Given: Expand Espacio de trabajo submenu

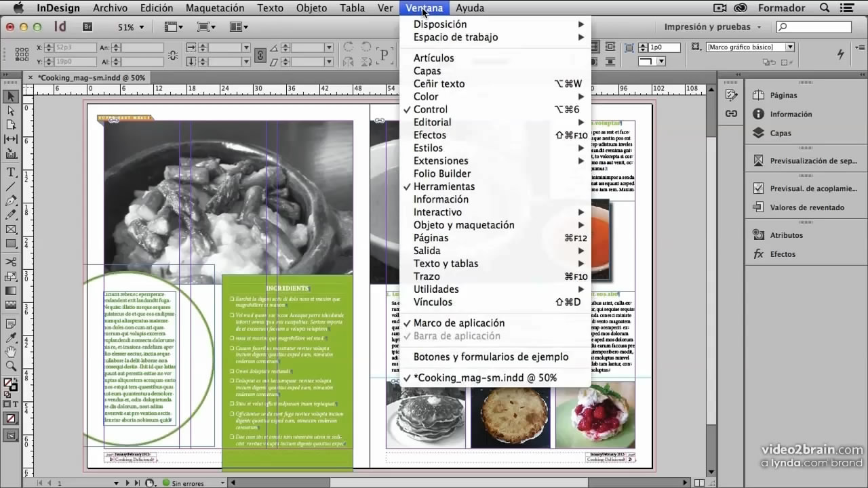Looking at the screenshot, I should coord(495,37).
